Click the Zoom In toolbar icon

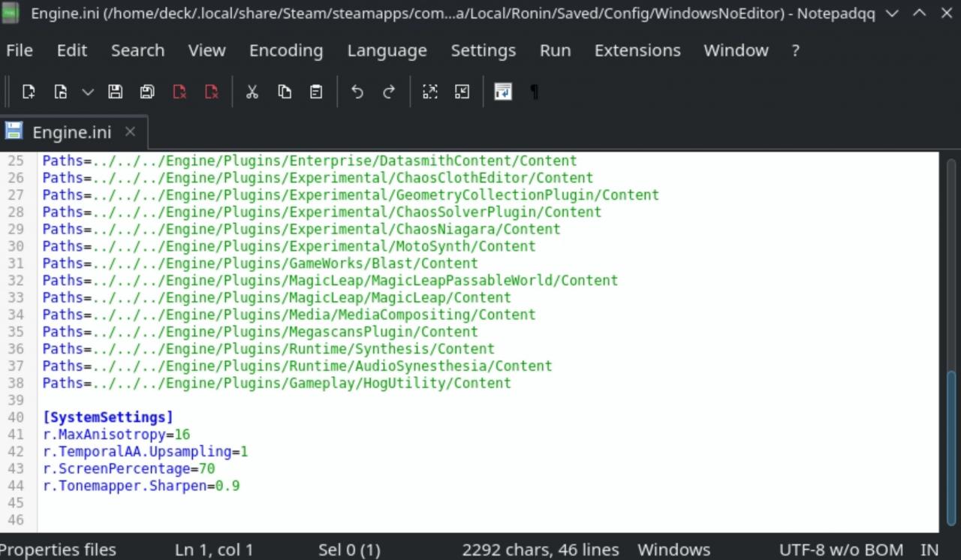(x=430, y=92)
